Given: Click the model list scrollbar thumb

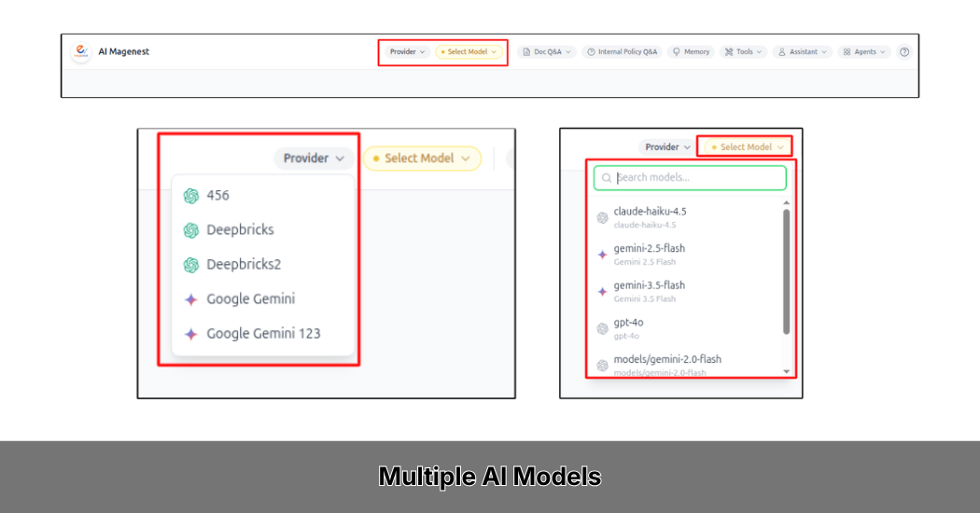Looking at the screenshot, I should point(786,271).
